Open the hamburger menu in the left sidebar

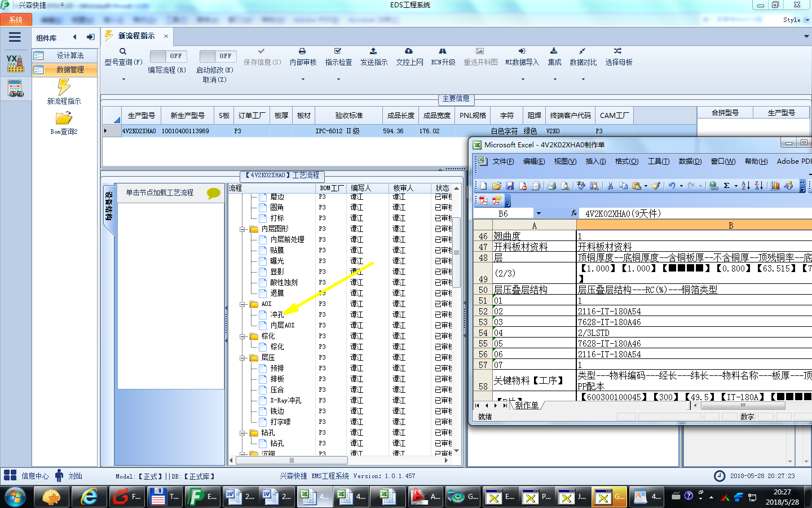coord(15,37)
